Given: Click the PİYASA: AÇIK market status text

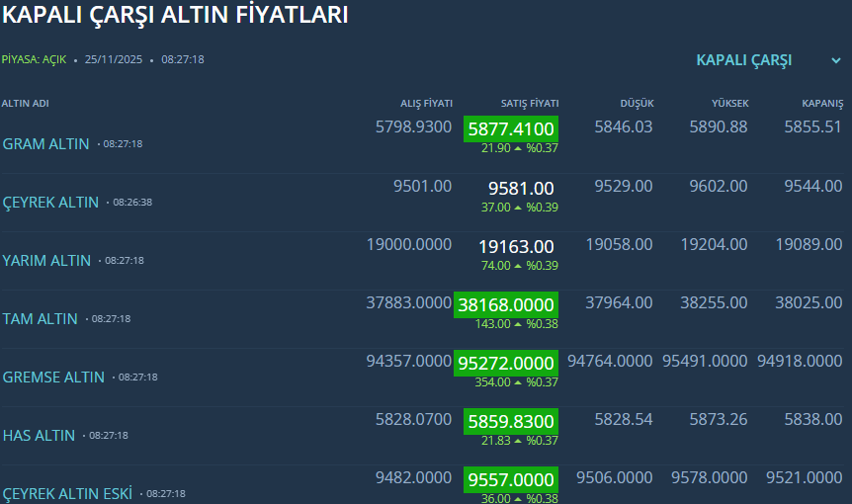Looking at the screenshot, I should coord(35,59).
